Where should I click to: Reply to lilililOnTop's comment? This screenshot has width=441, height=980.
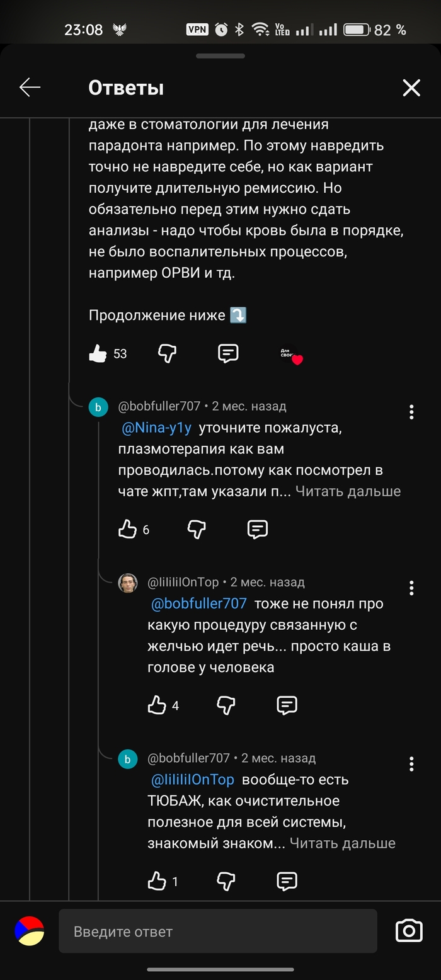point(287,705)
